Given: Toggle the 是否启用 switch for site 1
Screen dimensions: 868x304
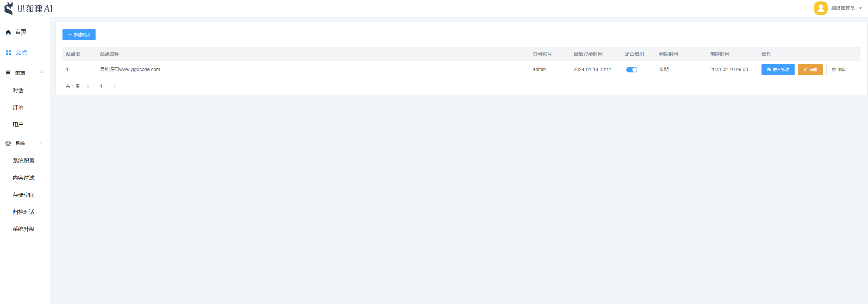Looking at the screenshot, I should (631, 70).
